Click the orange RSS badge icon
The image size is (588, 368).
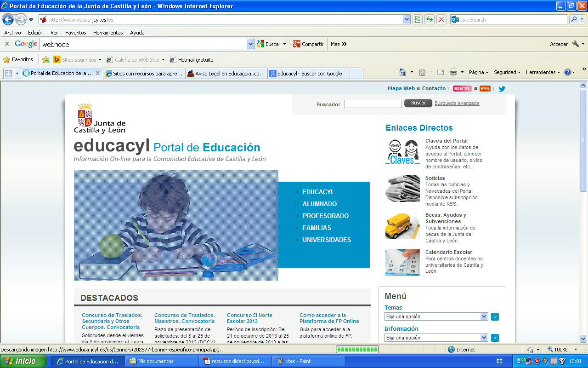coord(485,89)
